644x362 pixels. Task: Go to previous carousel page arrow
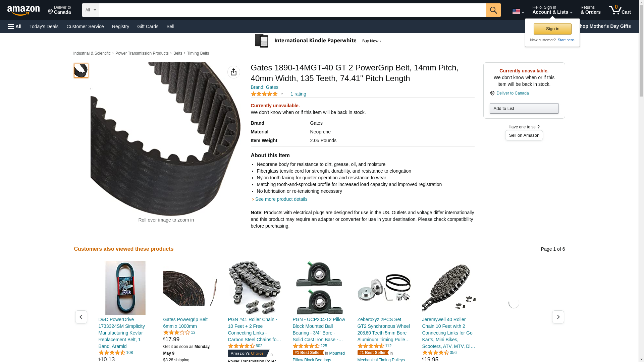[x=81, y=317]
